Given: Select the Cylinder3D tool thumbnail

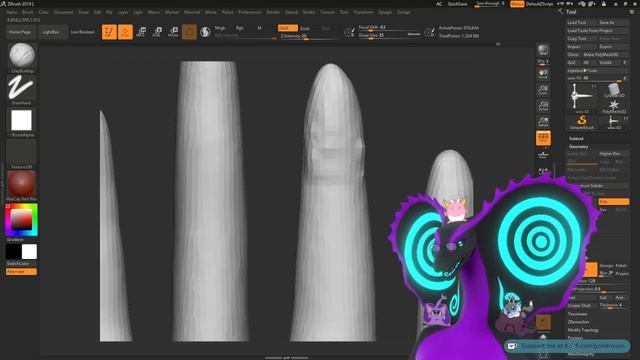Looking at the screenshot, I should (x=613, y=91).
